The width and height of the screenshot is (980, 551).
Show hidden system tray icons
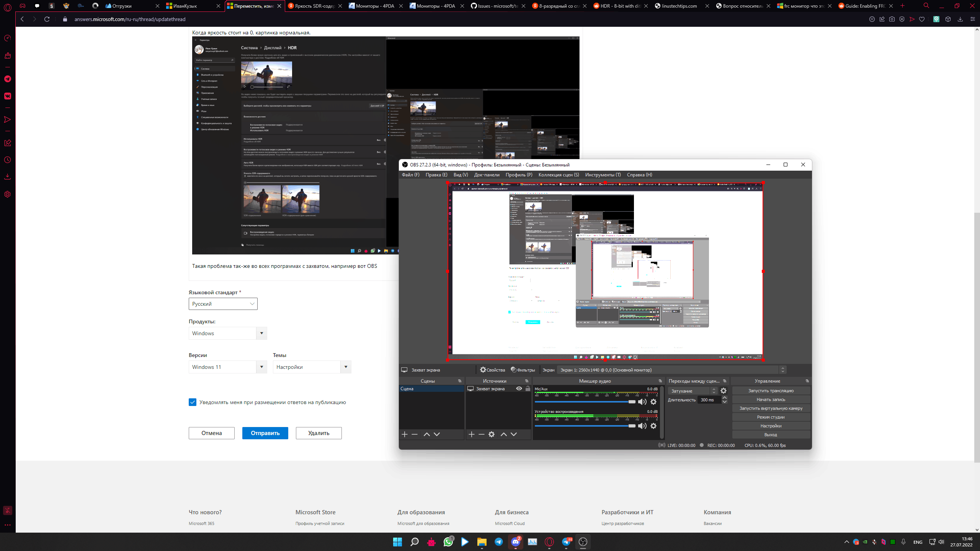tap(846, 542)
